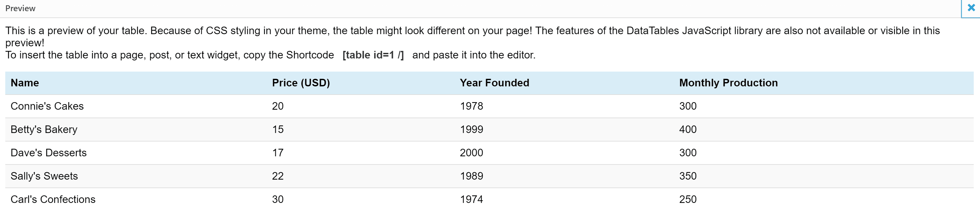Click the monthly production 400 cell
This screenshot has height=220, width=980.
point(688,130)
